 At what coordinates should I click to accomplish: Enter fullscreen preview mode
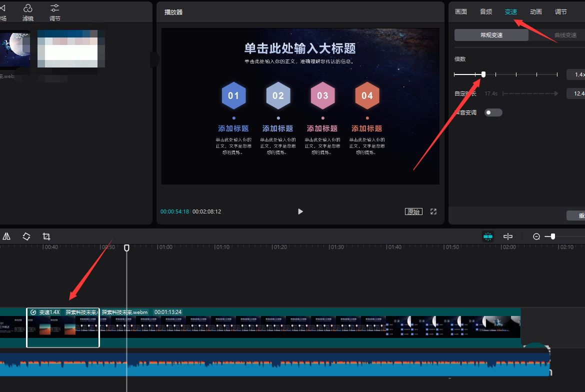(x=433, y=211)
